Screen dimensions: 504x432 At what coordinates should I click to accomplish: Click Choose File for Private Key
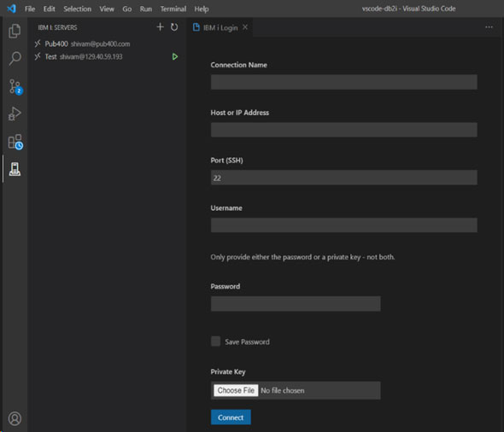coord(236,390)
